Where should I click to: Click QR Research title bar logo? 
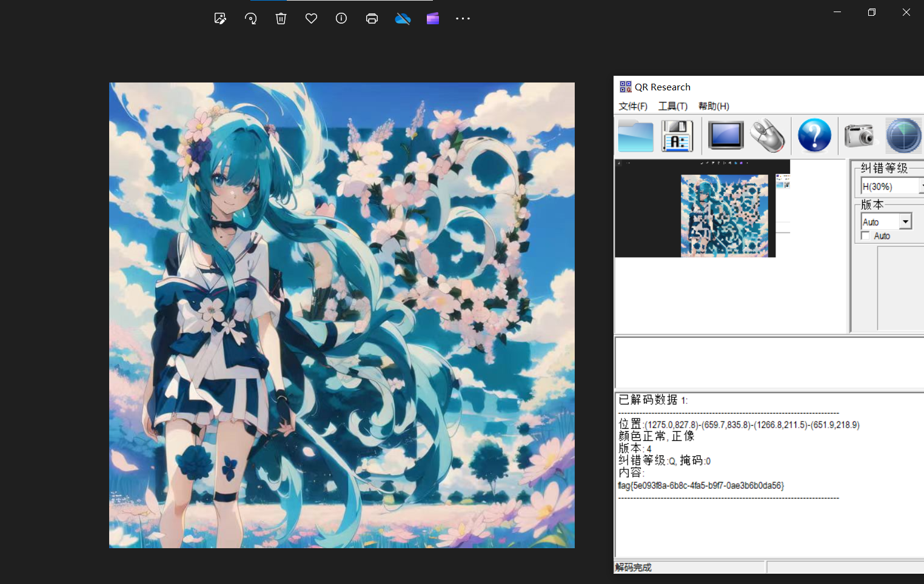click(626, 87)
